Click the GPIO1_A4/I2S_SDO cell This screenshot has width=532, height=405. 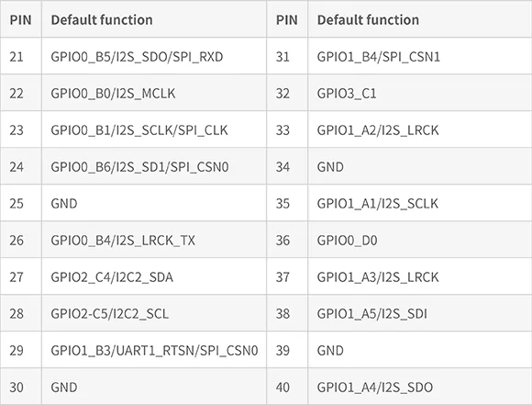[x=420, y=387]
